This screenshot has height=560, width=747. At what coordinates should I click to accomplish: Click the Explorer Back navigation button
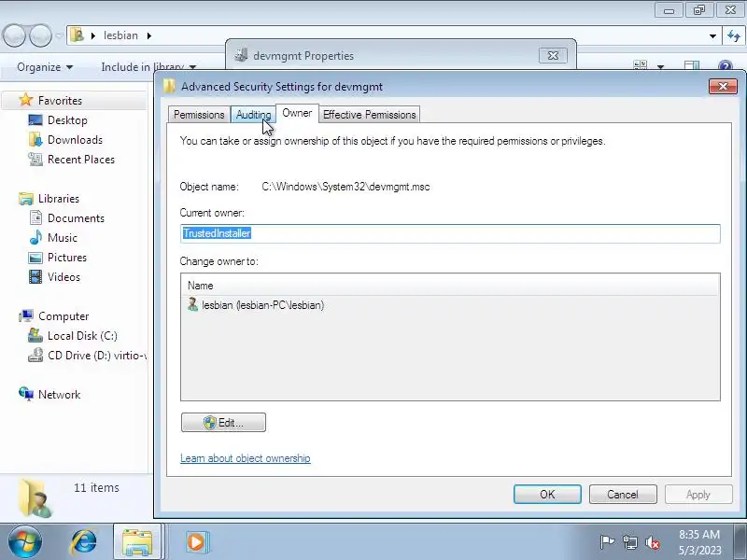[x=14, y=35]
